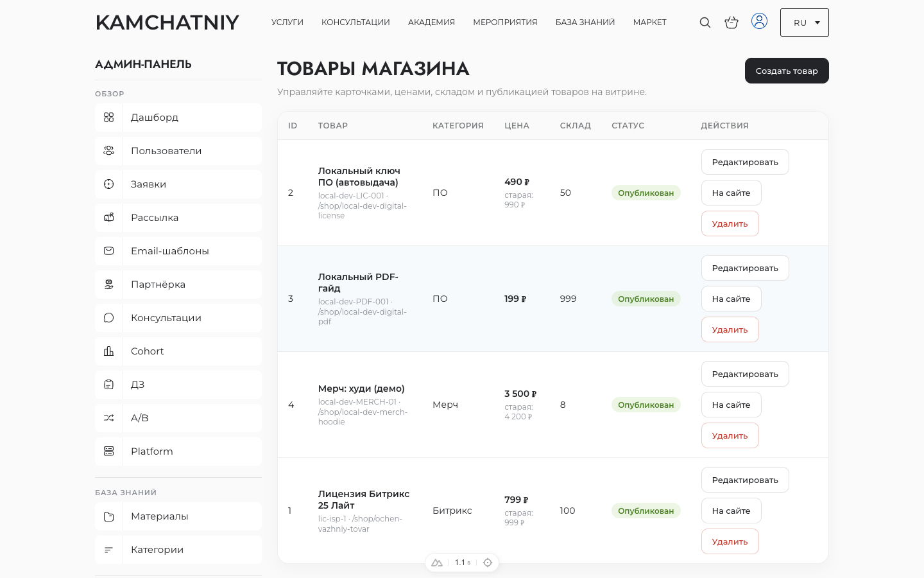Click the Email-шаблоны envelope icon
Image resolution: width=924 pixels, height=578 pixels.
coord(109,251)
